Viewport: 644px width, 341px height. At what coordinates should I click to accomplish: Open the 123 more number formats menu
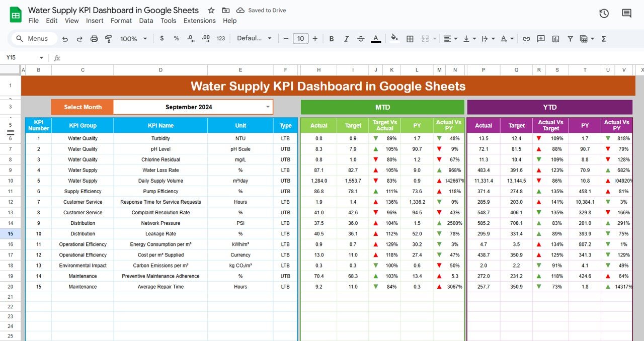221,39
